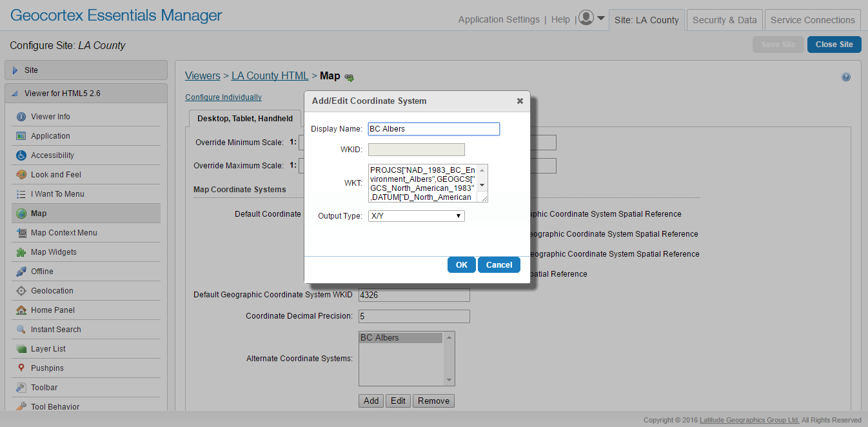
Task: Select Geolocation in the sidebar
Action: [86, 291]
